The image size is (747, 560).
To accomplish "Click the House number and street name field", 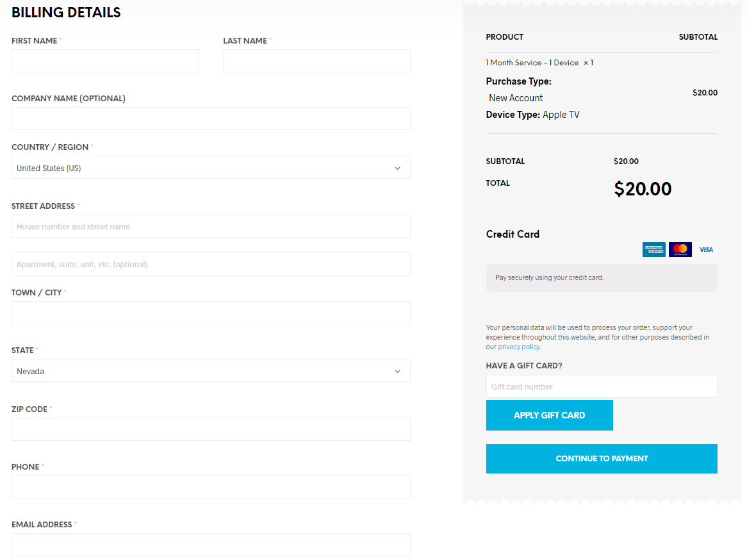I will pos(211,226).
